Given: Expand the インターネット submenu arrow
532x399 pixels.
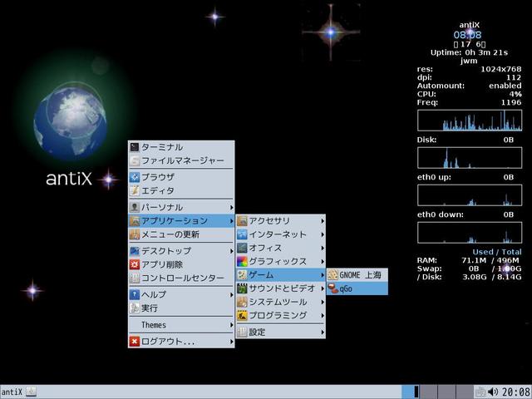Looking at the screenshot, I should click(323, 234).
